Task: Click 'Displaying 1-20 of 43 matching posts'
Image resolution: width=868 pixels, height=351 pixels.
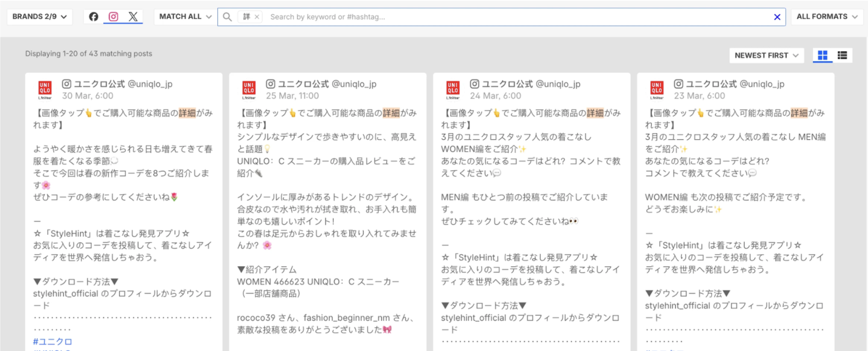Action: click(x=89, y=54)
